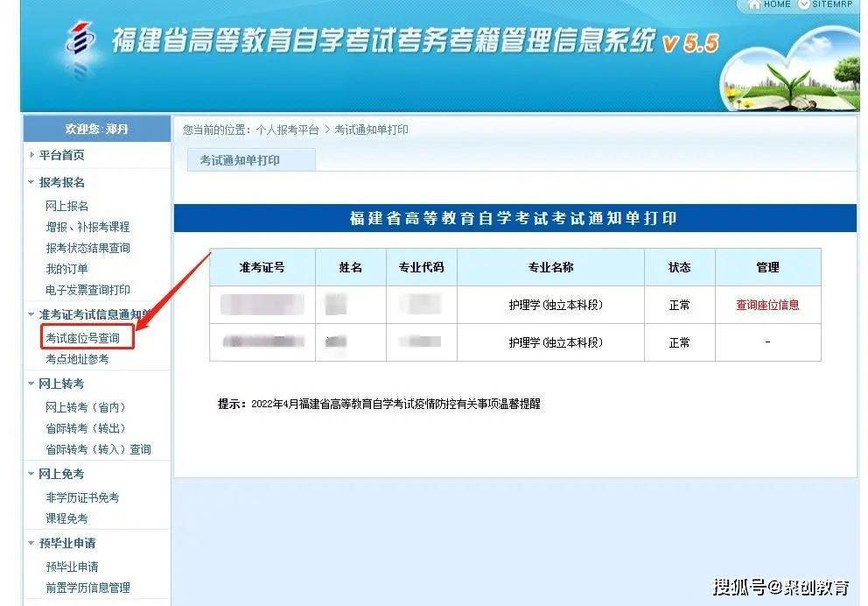Click the HOME icon in top bar

[x=753, y=5]
